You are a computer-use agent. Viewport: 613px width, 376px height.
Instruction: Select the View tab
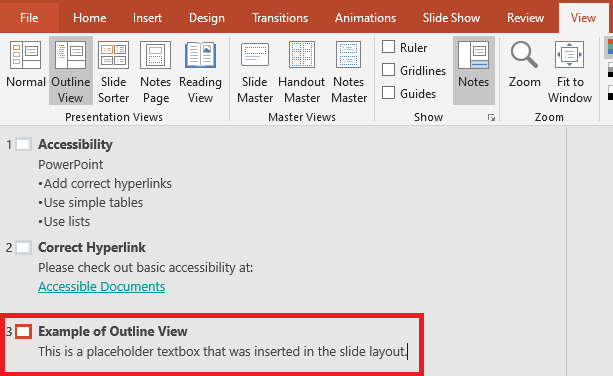583,18
